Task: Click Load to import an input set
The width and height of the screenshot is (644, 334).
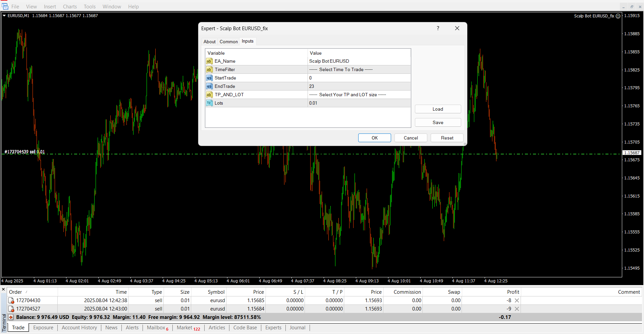Action: tap(438, 109)
